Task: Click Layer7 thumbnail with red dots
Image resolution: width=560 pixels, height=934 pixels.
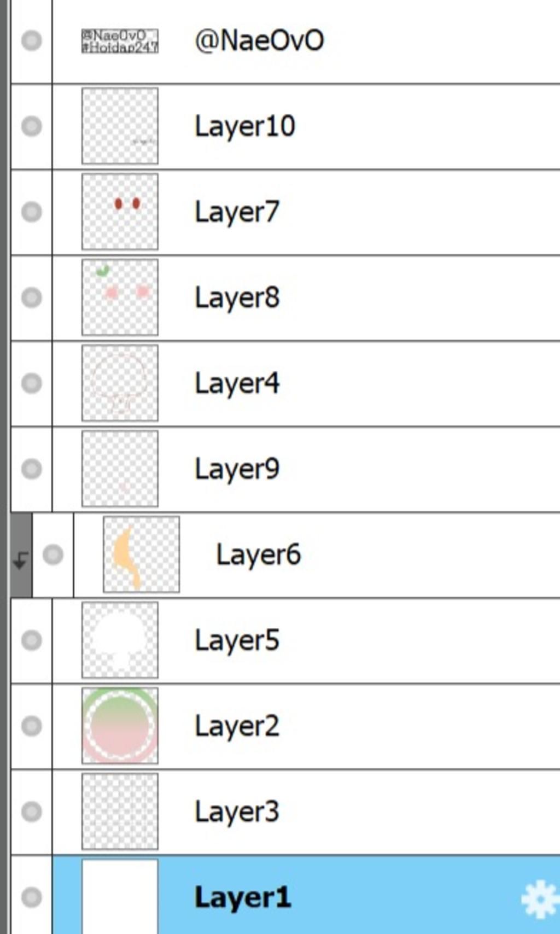Action: 120,212
